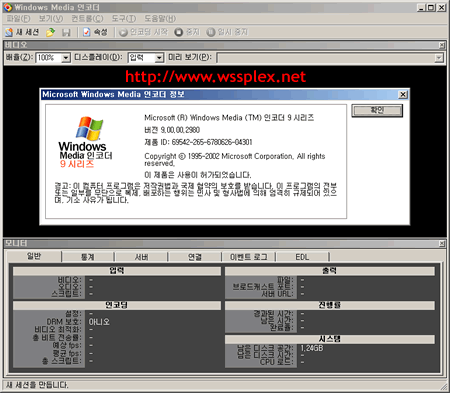Switch to the Statistics (통계) tab

click(88, 257)
